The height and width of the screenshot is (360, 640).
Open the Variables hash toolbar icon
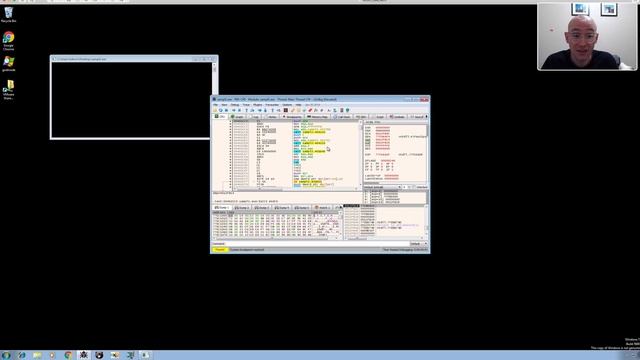click(x=322, y=110)
